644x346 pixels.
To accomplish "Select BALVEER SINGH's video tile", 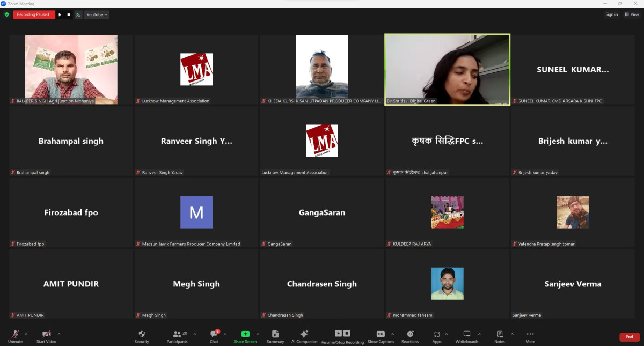I will point(71,70).
